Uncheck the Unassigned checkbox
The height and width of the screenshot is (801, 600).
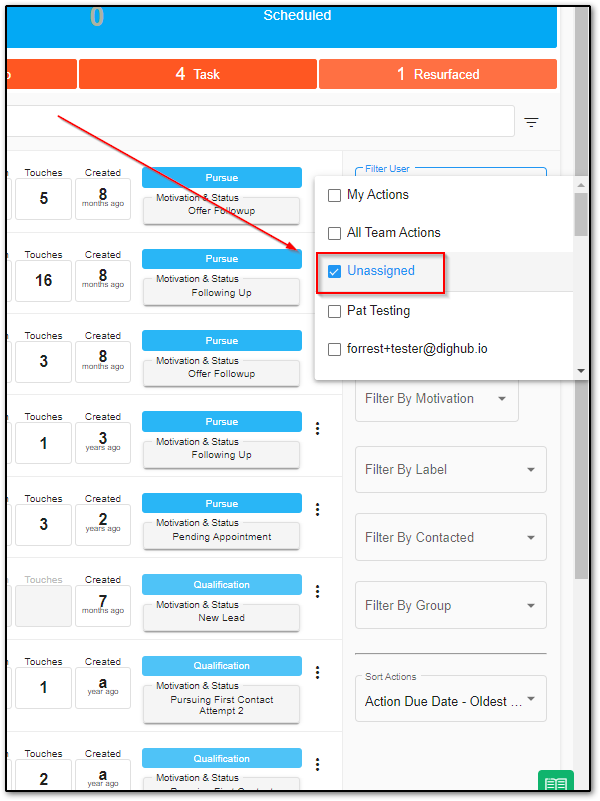click(x=334, y=271)
